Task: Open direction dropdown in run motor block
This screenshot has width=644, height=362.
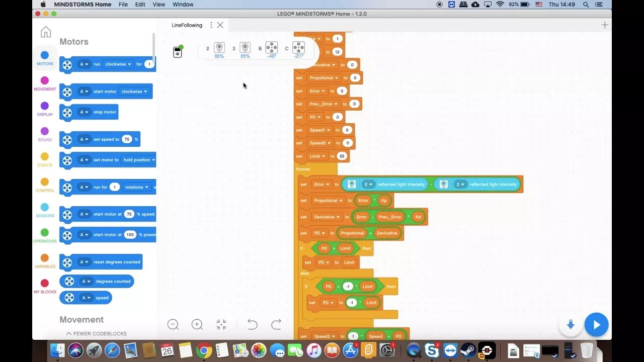Action: (118, 64)
